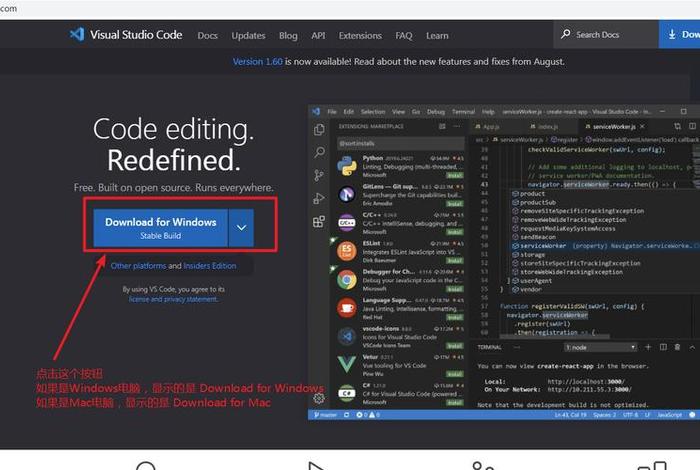Click the master branch in the status bar
Viewport: 700px width, 470px height.
click(325, 415)
